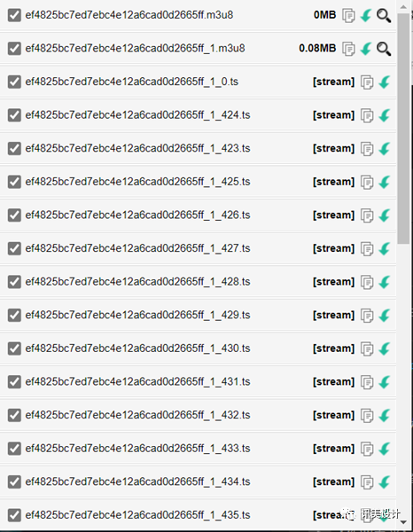Click the scrollbar up arrow
Image resolution: width=413 pixels, height=532 pixels.
tap(403, 6)
